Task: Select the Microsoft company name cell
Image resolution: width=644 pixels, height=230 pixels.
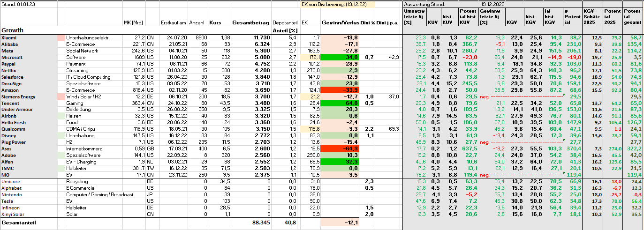Action: click(28, 57)
